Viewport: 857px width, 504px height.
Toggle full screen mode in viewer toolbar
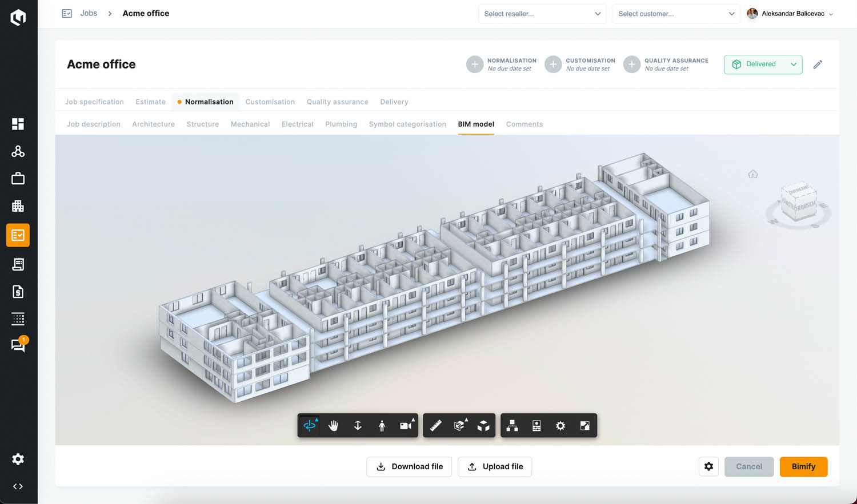[x=584, y=426]
